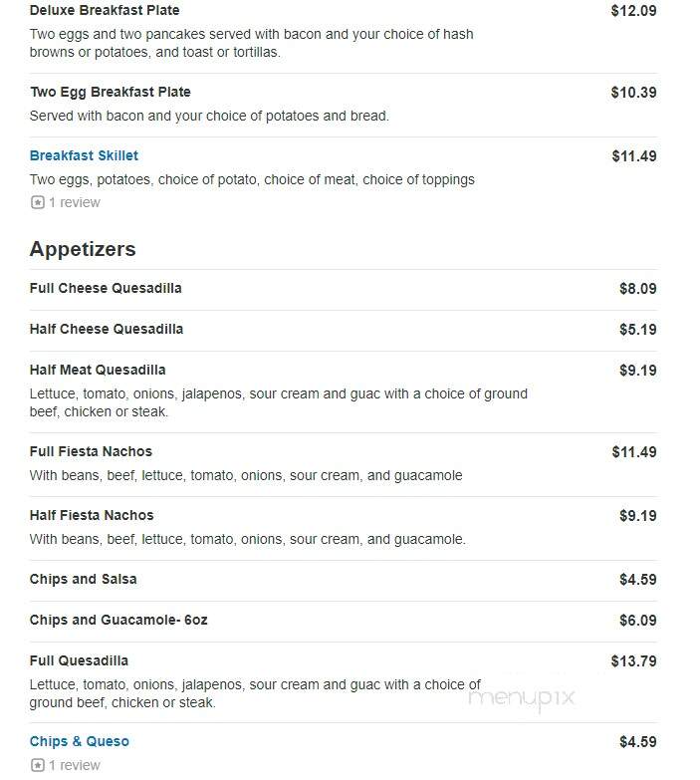This screenshot has width=700, height=780.
Task: Click the Appetizers section heading
Action: pyautogui.click(x=83, y=249)
